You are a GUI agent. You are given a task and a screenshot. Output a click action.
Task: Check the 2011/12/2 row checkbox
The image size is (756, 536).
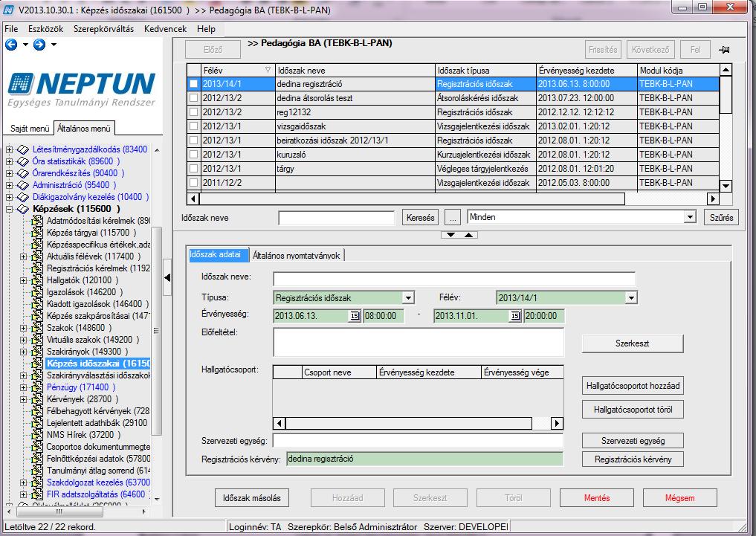point(194,183)
